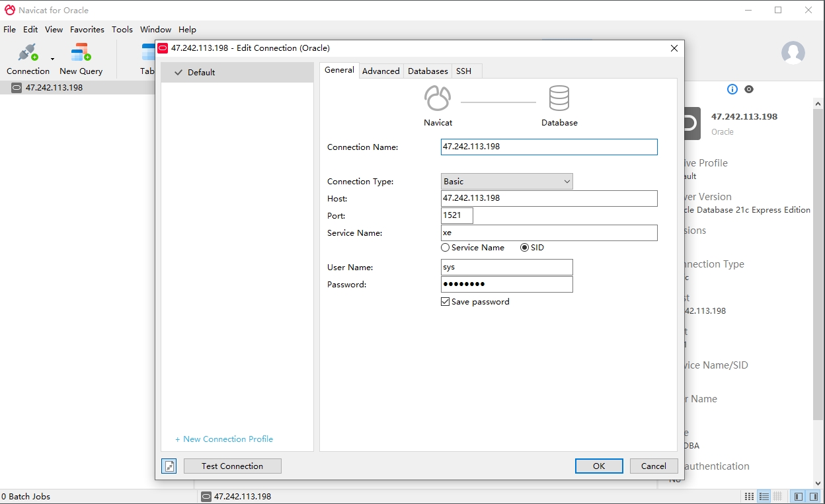Click the Connection plug icon in toolbar

coord(28,52)
